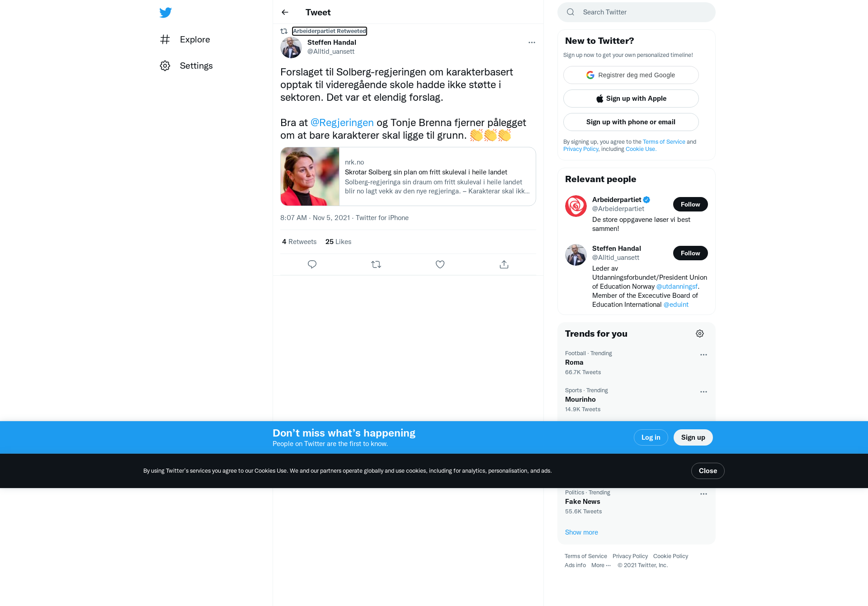Screen dimensions: 868x606
Task: Follow Steffen Handal
Action: click(690, 253)
